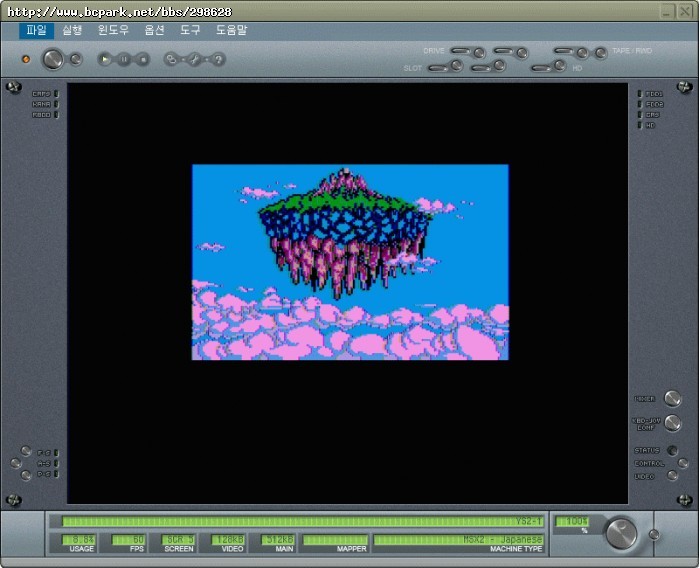Click the pill-shaped eject button of first SLOT
Viewport: 700px width, 568px height.
(438, 68)
